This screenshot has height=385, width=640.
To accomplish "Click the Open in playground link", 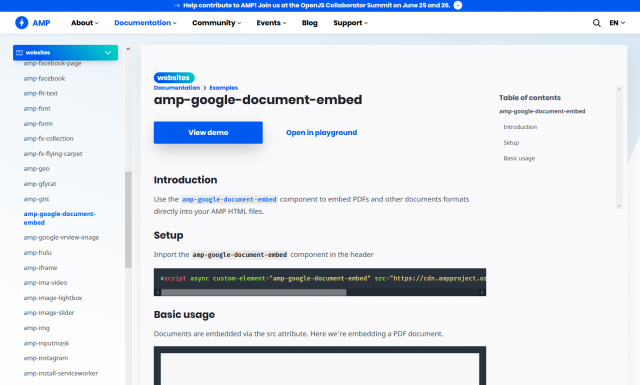I will click(321, 132).
